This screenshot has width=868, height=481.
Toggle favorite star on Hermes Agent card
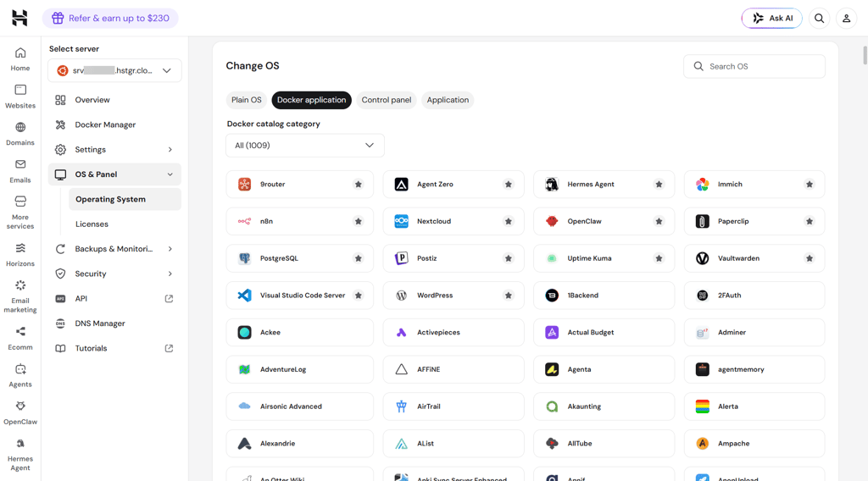tap(659, 184)
